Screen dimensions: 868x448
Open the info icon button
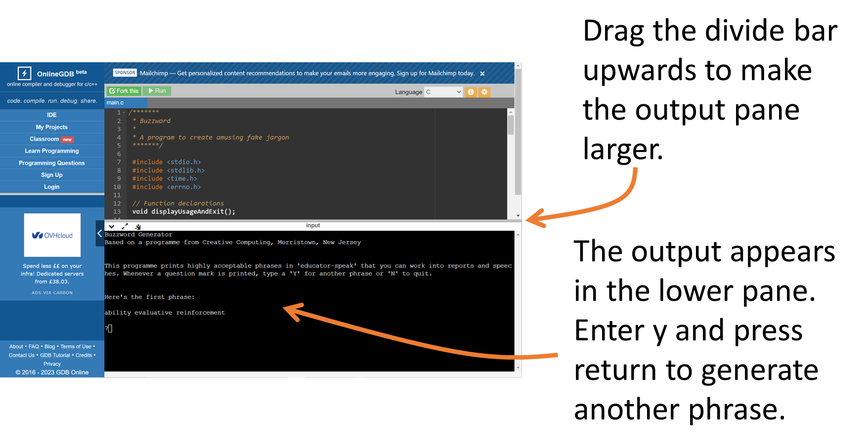pos(471,92)
